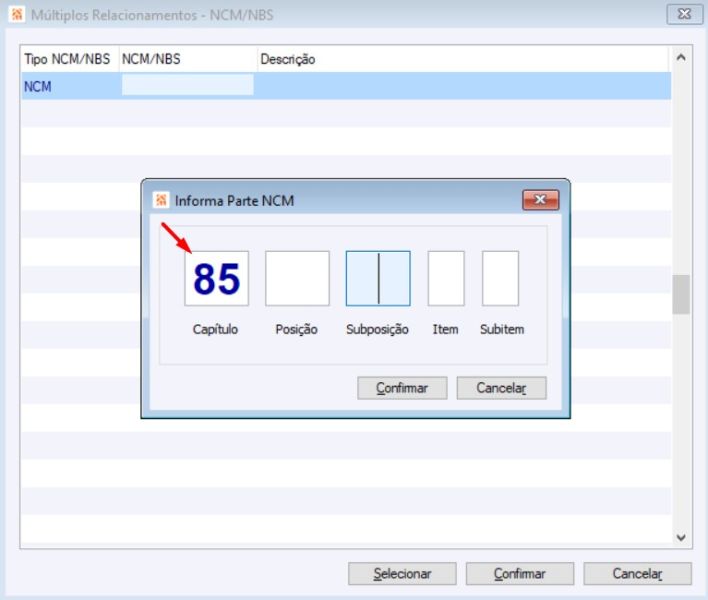Click the empty NCM/NBS cell of the NCM row
The height and width of the screenshot is (600, 708).
(x=187, y=85)
